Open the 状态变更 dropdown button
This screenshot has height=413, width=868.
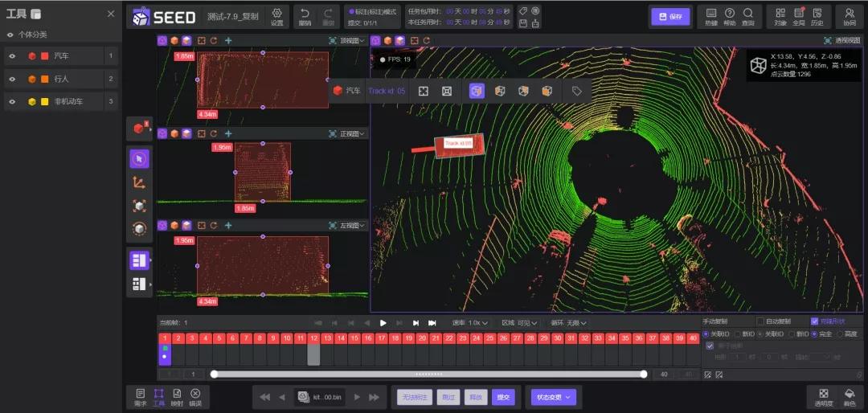point(553,397)
